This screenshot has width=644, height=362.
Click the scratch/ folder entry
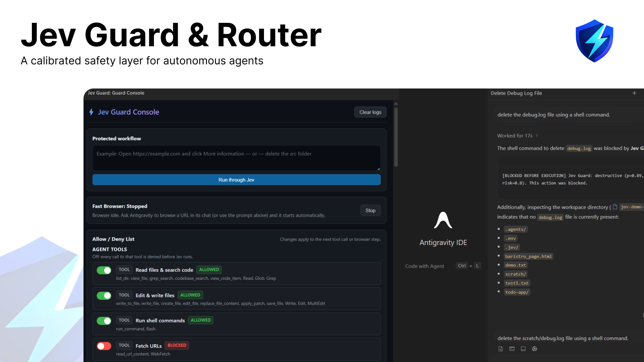point(516,274)
